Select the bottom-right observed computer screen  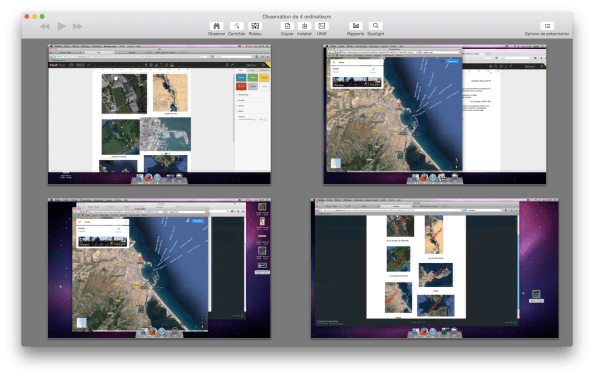(435, 268)
